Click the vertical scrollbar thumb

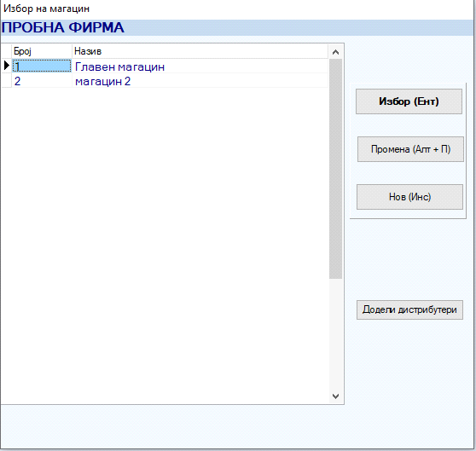[335, 169]
